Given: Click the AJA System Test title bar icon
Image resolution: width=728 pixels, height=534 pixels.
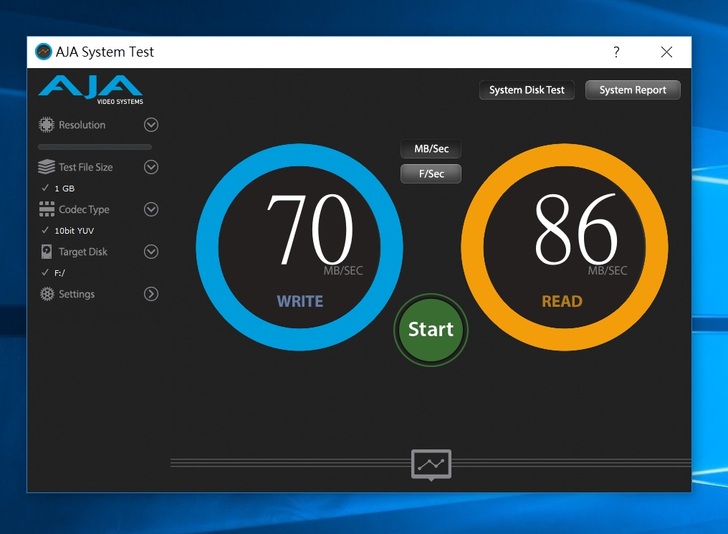Looking at the screenshot, I should tap(44, 52).
